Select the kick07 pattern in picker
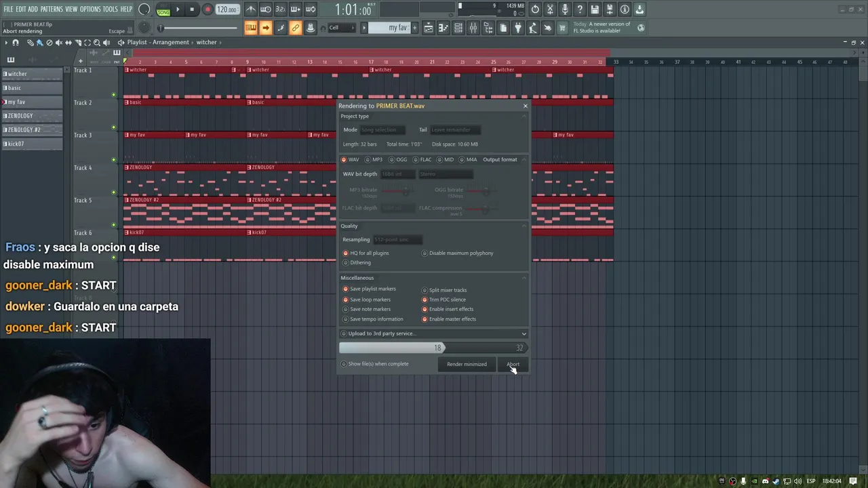This screenshot has width=868, height=488. pyautogui.click(x=32, y=144)
